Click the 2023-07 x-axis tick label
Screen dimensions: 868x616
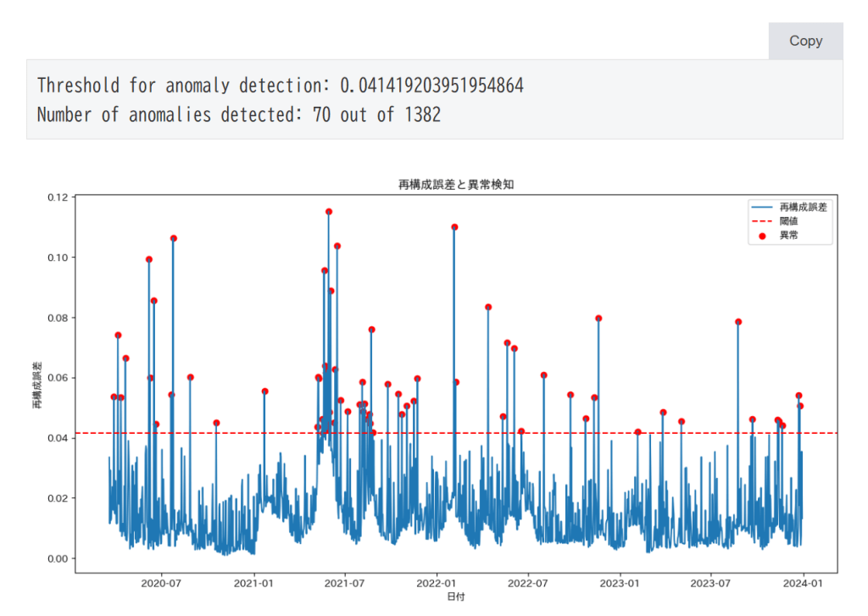(709, 583)
